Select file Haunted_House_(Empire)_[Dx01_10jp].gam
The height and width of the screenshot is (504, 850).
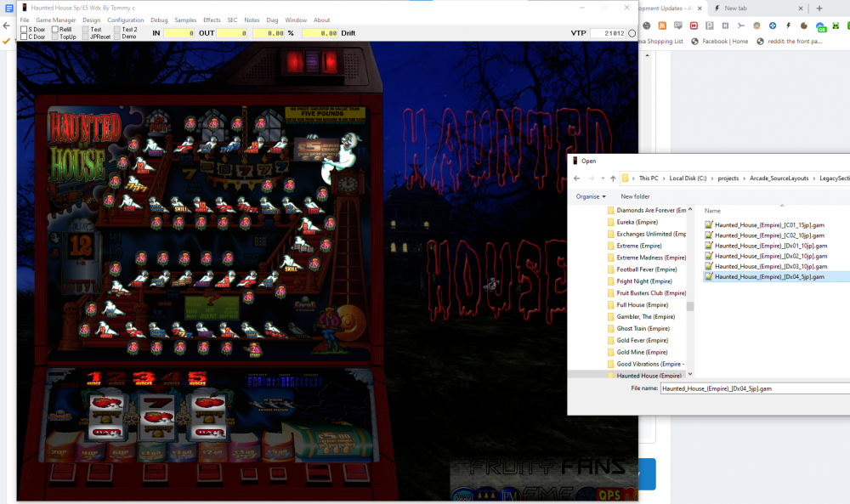pos(766,246)
